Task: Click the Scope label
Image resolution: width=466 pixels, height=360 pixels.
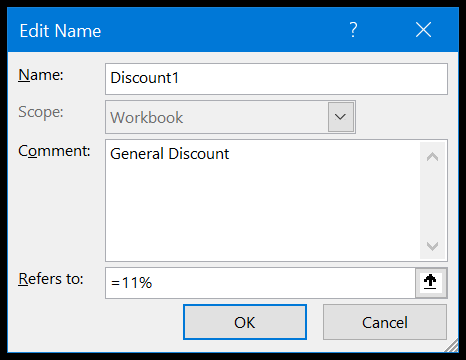Action: click(x=41, y=112)
